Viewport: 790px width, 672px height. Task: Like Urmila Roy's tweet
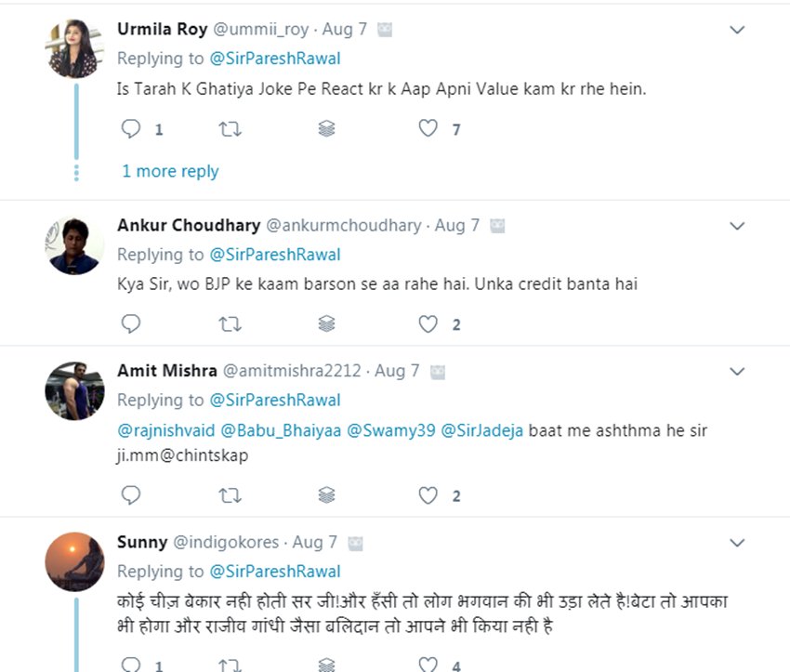[428, 129]
